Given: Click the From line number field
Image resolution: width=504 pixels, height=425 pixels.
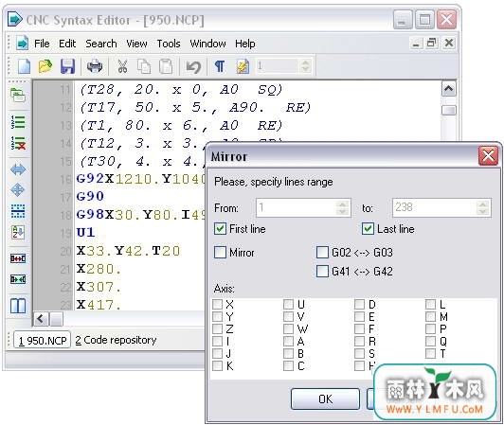Looking at the screenshot, I should pos(296,207).
